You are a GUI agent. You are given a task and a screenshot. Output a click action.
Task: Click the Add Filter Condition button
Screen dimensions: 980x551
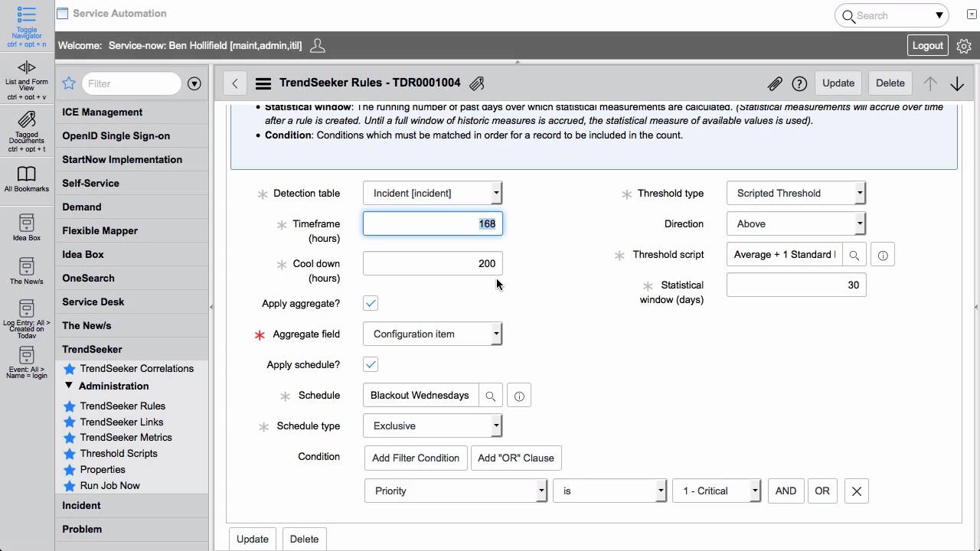pos(416,458)
